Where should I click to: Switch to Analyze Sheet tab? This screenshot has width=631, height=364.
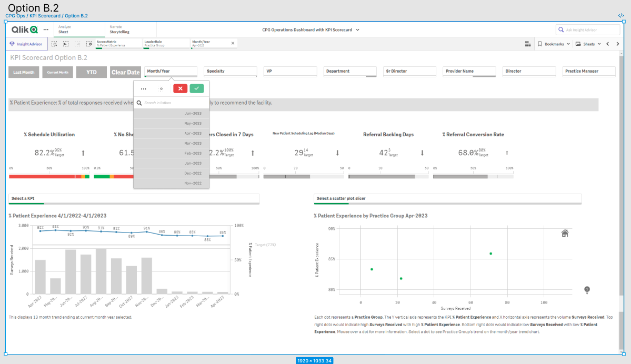click(x=79, y=29)
